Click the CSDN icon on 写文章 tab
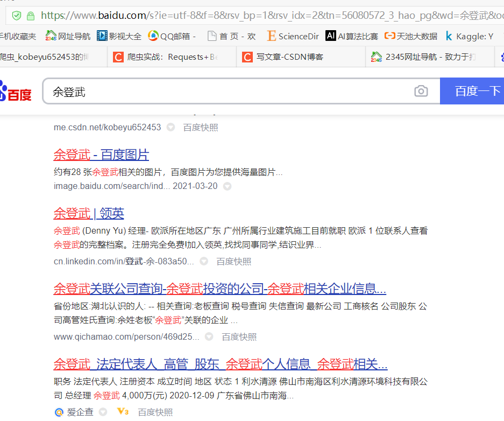The width and height of the screenshot is (504, 421). coord(247,57)
